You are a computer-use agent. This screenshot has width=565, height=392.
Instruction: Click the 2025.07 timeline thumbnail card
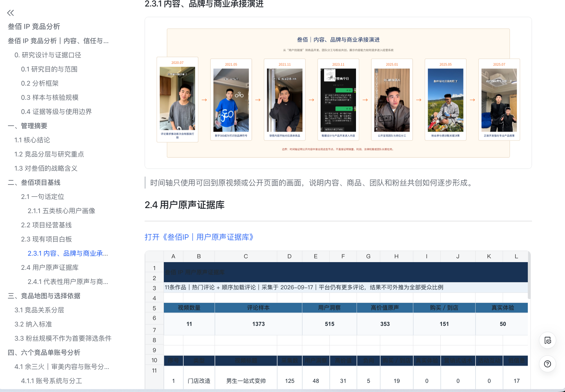click(499, 99)
